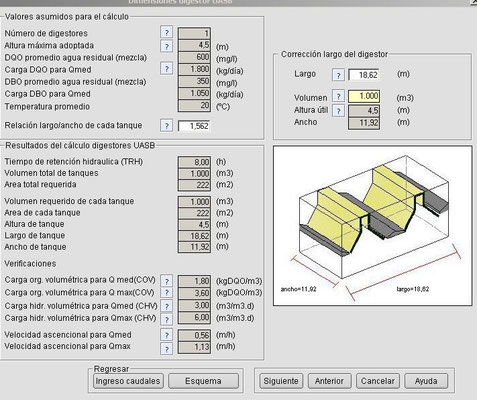The image size is (477, 400).
Task: Click the 'largo=18,62' diagram label
Action: (413, 289)
